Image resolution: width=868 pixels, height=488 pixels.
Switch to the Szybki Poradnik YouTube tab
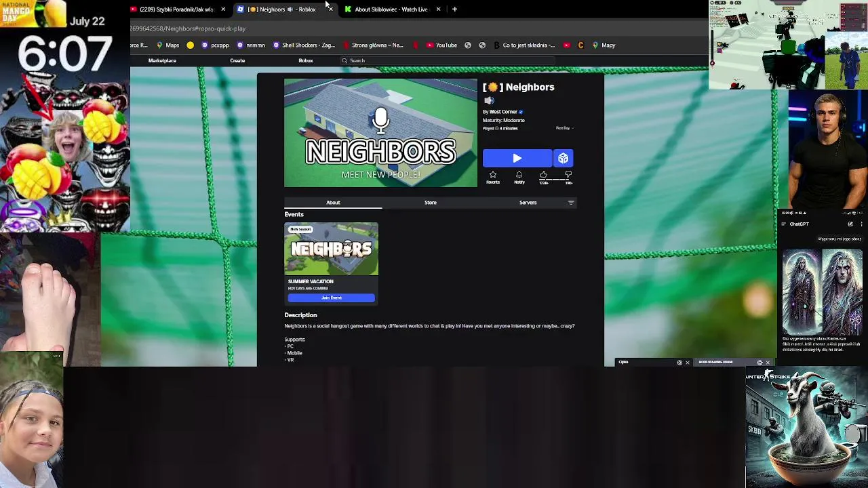[178, 9]
